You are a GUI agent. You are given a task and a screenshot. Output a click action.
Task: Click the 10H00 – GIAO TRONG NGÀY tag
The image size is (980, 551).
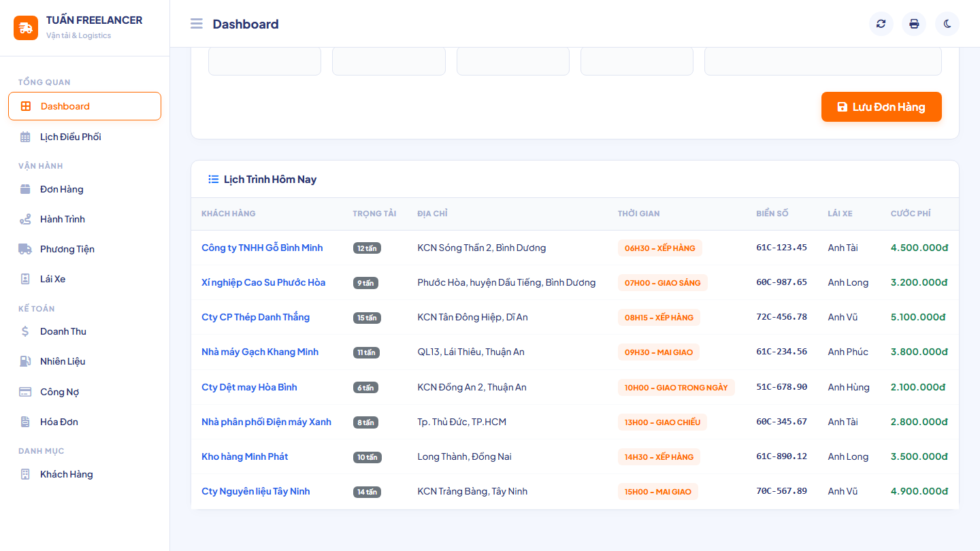pyautogui.click(x=676, y=388)
